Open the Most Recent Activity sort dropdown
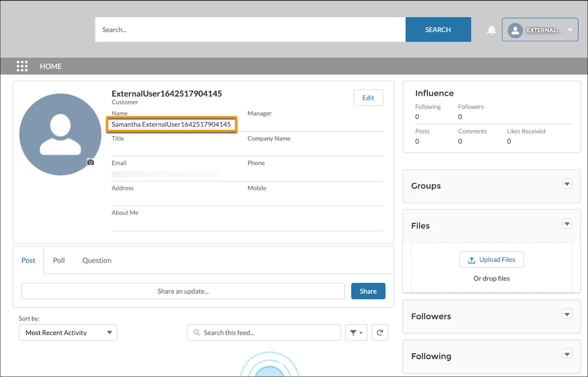 68,333
